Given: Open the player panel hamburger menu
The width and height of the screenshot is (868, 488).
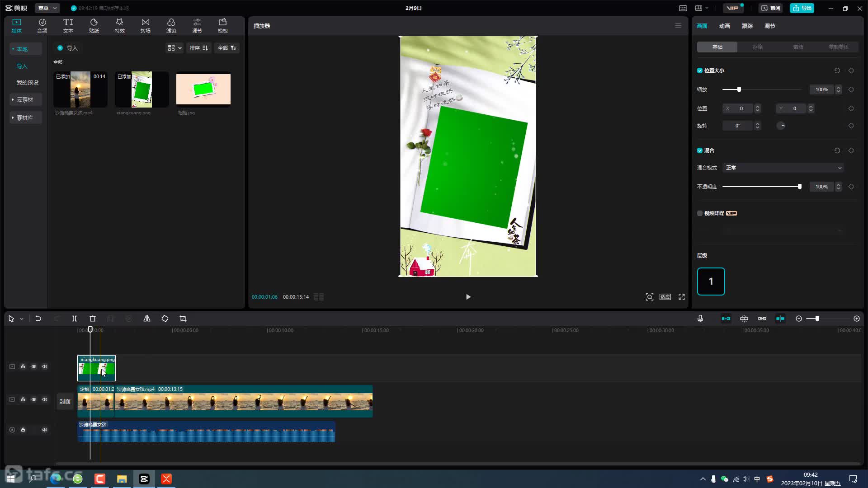Looking at the screenshot, I should [x=678, y=26].
